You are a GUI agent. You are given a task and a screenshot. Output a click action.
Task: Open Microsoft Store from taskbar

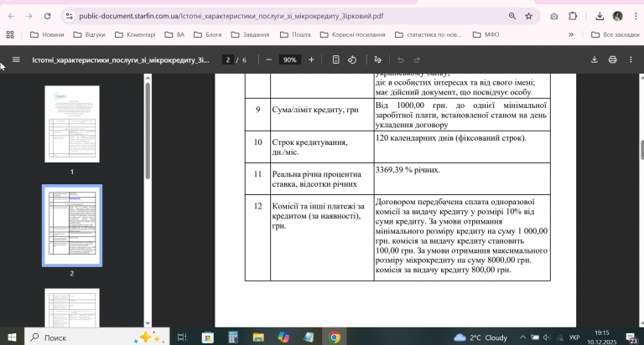[208, 337]
